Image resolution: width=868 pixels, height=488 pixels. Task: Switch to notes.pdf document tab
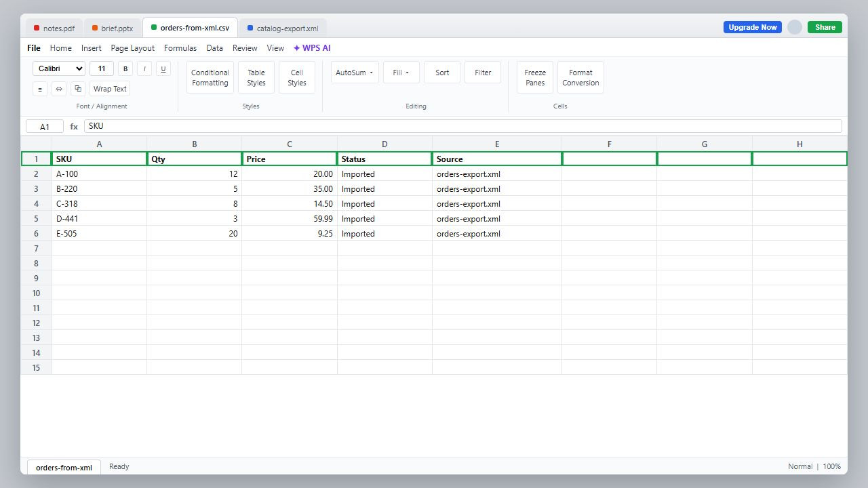[54, 28]
